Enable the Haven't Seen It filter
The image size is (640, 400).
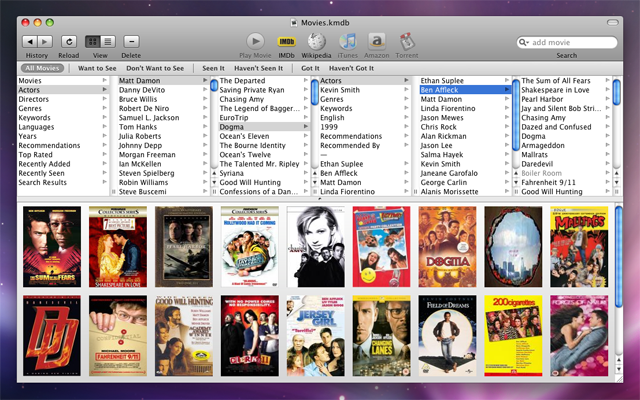click(259, 68)
